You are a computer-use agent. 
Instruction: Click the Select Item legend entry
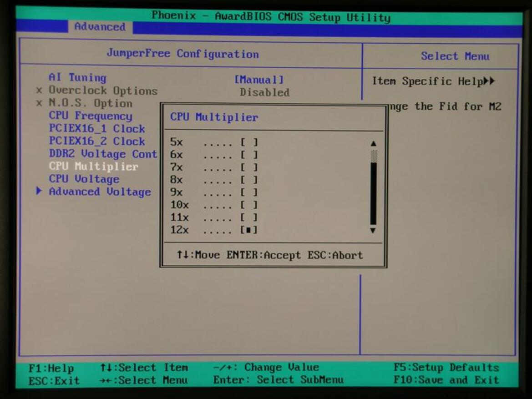(144, 368)
